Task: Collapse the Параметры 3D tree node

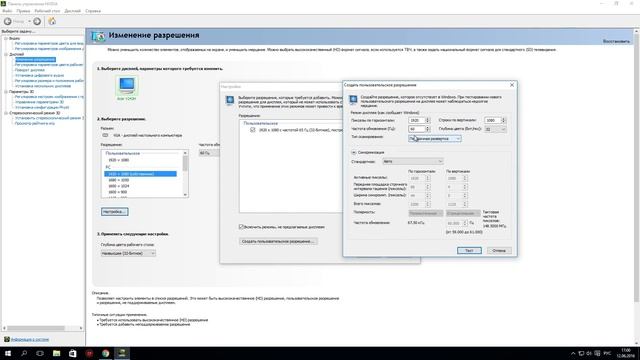Action: [6, 92]
